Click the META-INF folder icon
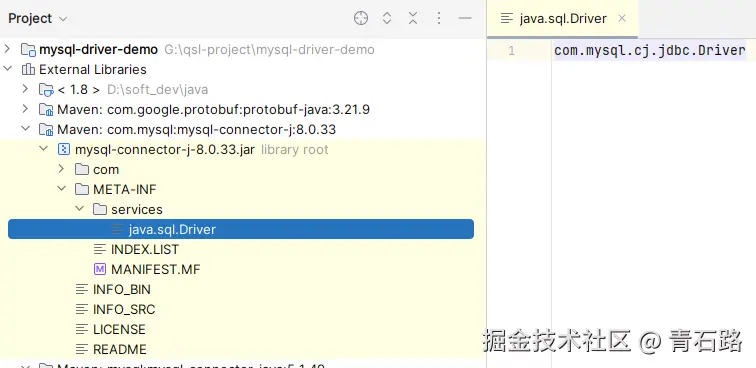756x368 pixels. (x=82, y=190)
